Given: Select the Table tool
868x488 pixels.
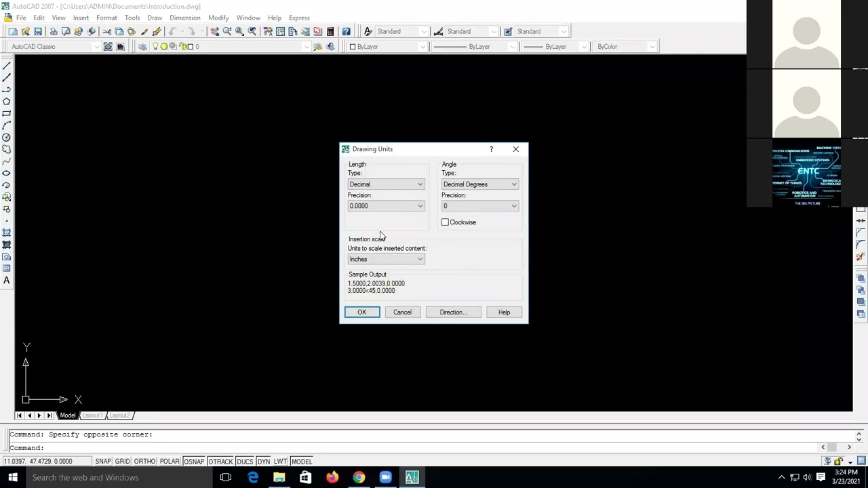Looking at the screenshot, I should coord(7,268).
